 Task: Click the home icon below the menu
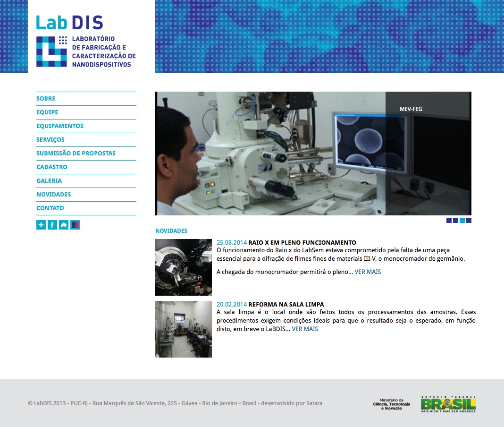point(64,225)
